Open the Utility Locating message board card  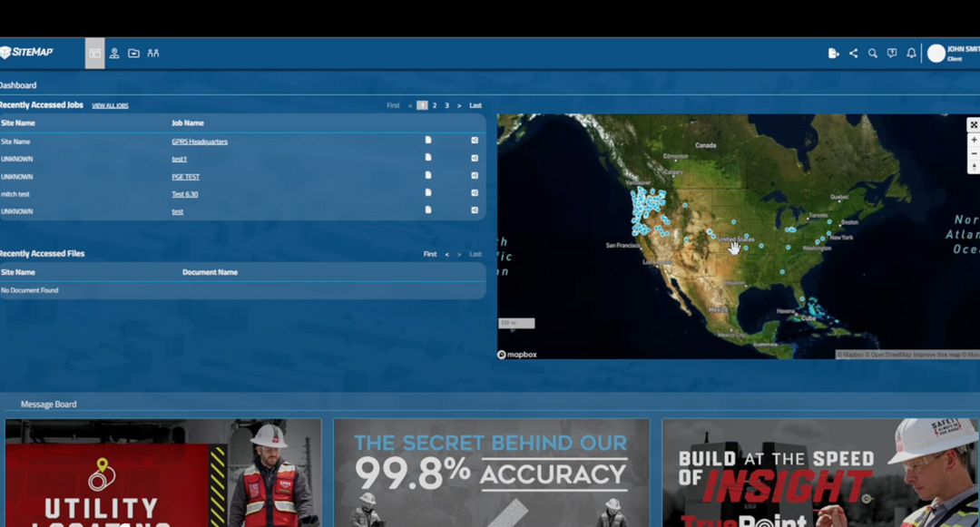[163, 473]
